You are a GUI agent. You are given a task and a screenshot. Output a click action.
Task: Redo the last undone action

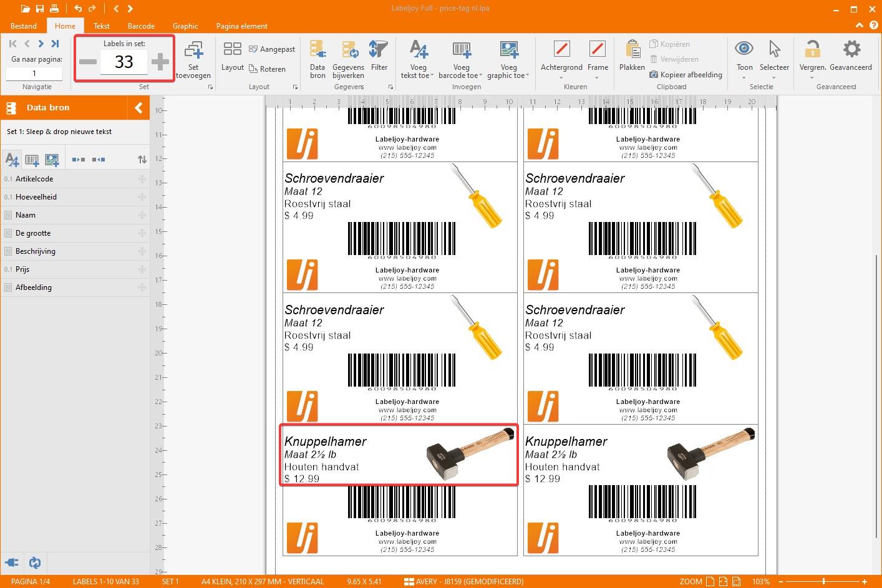(x=92, y=9)
